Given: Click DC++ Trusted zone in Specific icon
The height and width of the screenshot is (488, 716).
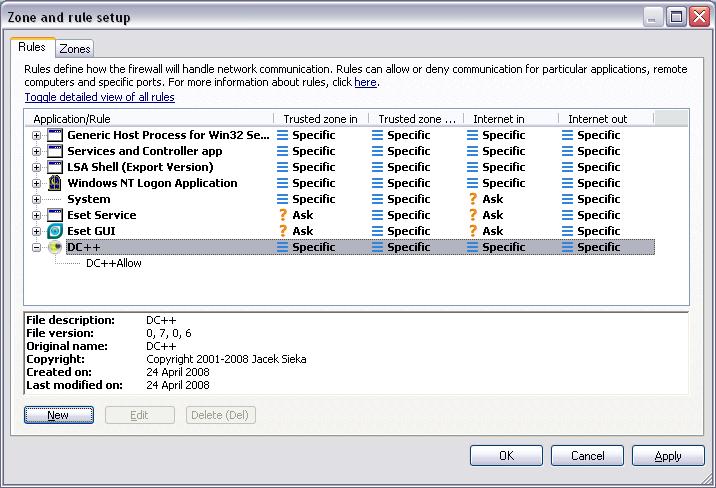Looking at the screenshot, I should coord(283,247).
